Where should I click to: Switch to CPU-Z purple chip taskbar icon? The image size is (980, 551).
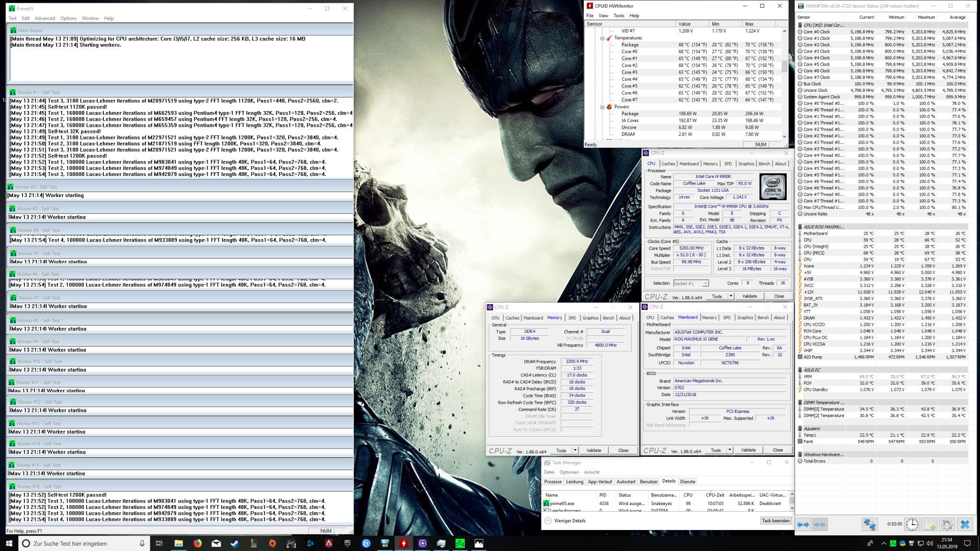423,543
